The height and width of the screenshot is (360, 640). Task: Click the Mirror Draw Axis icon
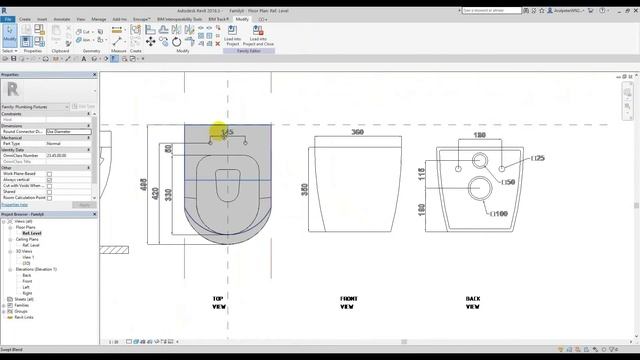[189, 29]
